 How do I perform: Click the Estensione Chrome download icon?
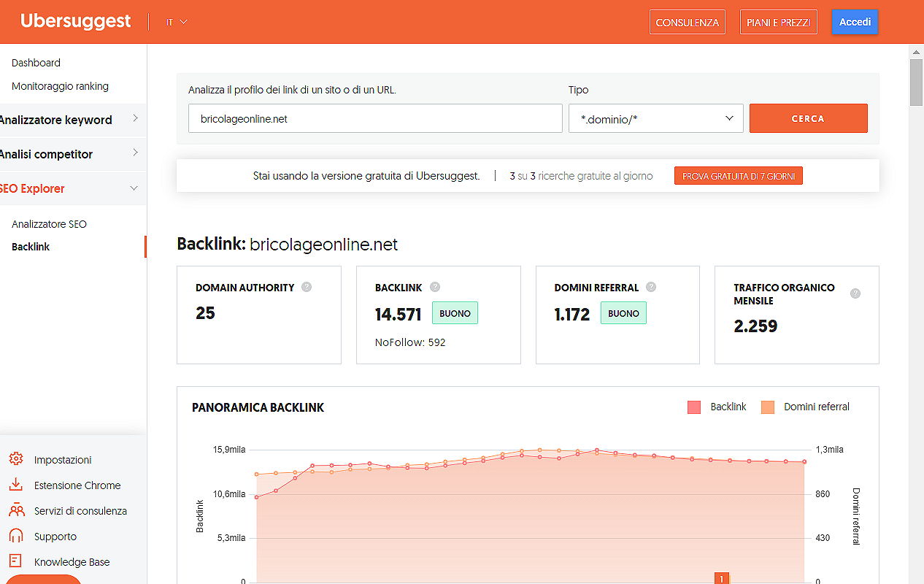coord(16,485)
